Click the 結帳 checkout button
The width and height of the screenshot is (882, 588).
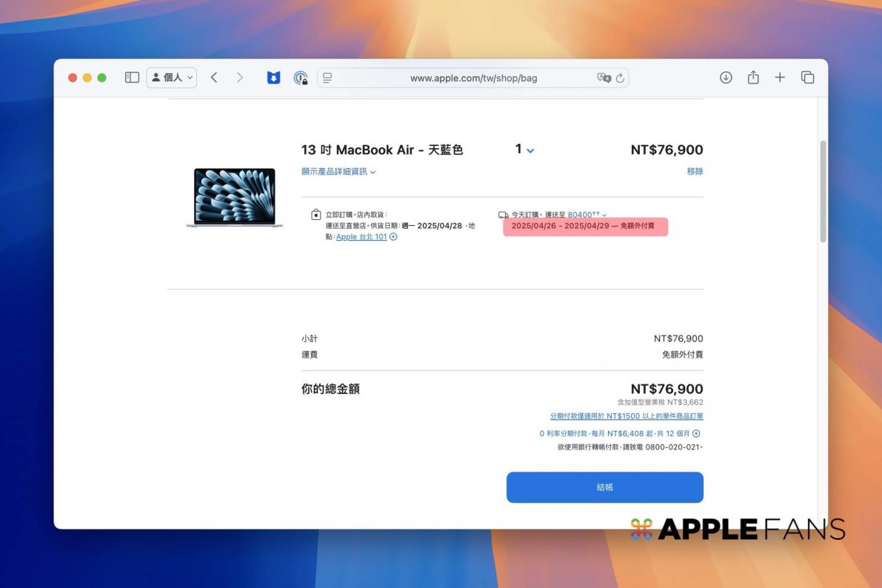[604, 487]
